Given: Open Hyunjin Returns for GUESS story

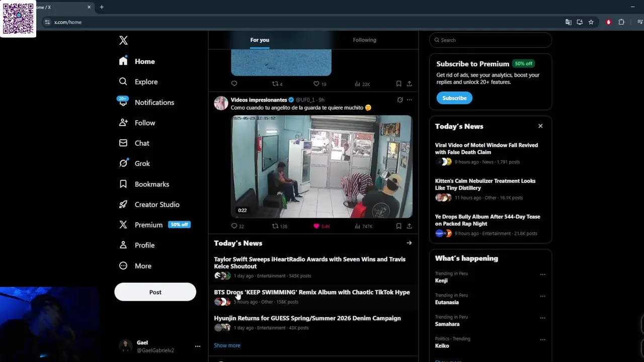Looking at the screenshot, I should click(x=307, y=318).
